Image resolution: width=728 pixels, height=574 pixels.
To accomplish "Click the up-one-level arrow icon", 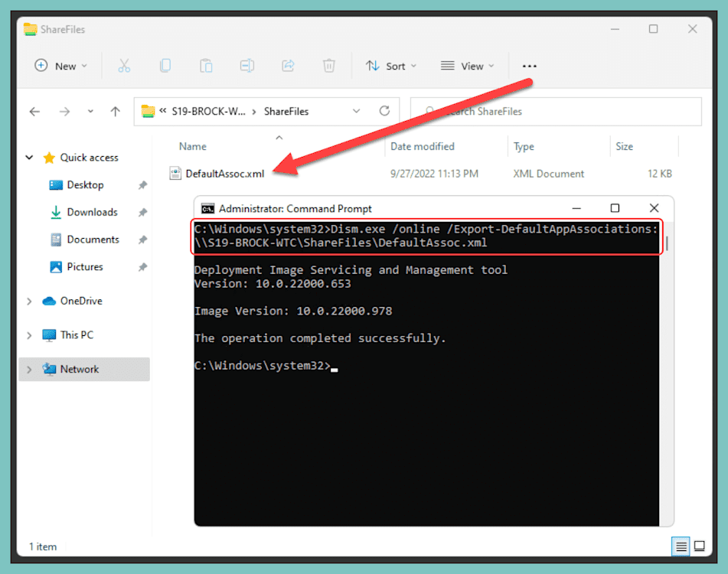I will (x=115, y=111).
